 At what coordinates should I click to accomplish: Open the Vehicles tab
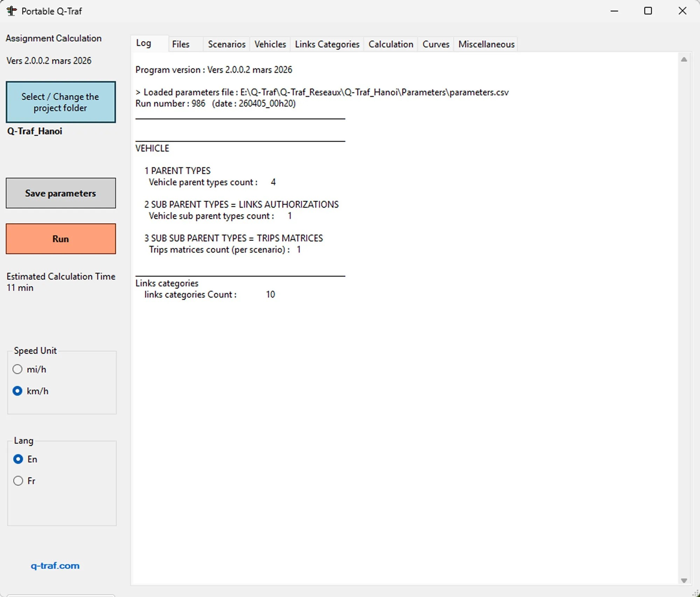pos(270,44)
